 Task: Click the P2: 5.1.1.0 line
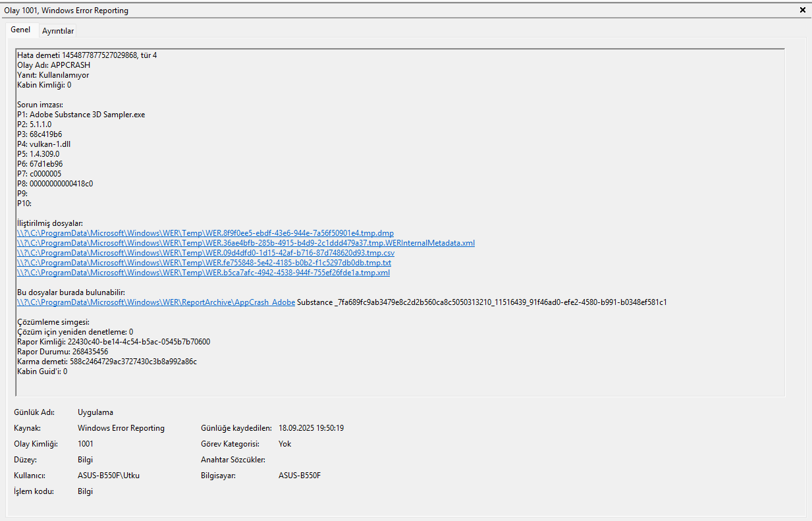[34, 124]
